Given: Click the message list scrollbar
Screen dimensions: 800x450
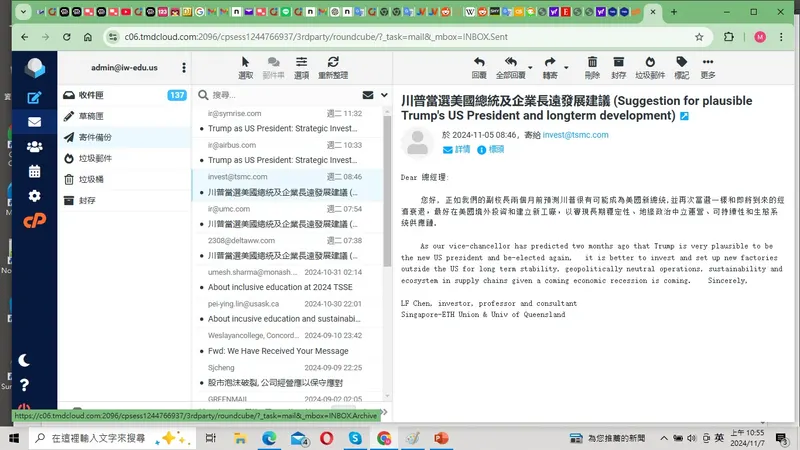Looking at the screenshot, I should pyautogui.click(x=387, y=191).
